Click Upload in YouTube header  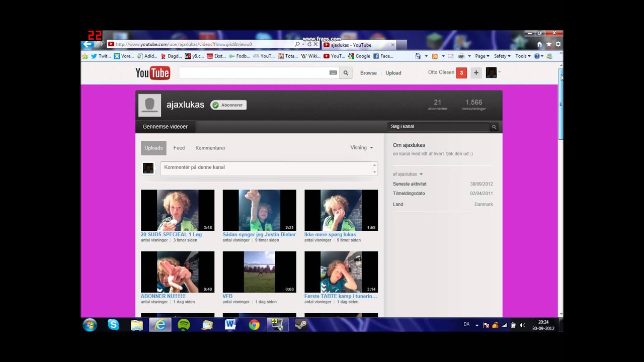point(393,73)
